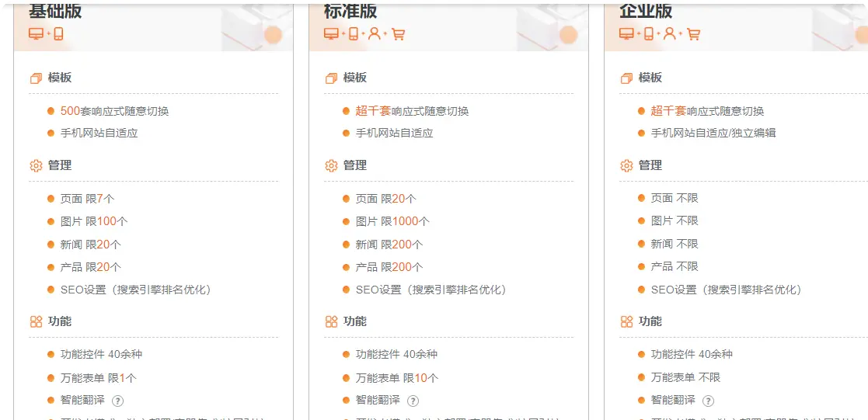Select the 基础版 plan title
The image size is (868, 420).
click(55, 10)
